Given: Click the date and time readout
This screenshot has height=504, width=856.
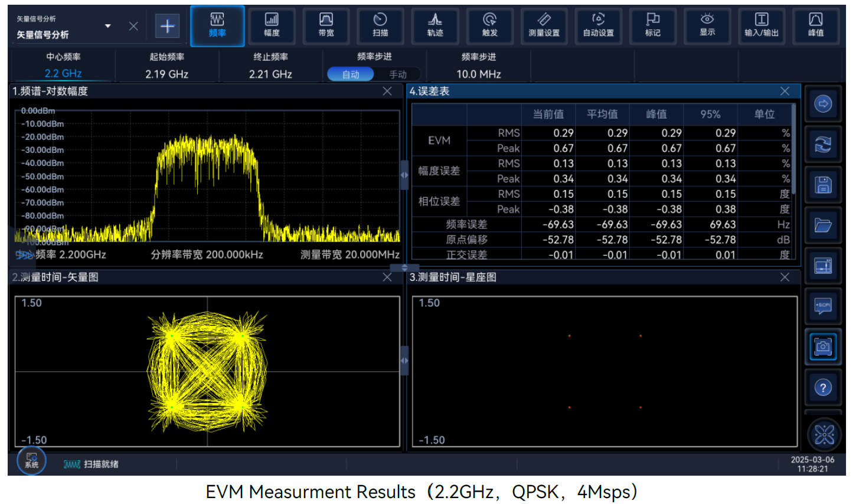Looking at the screenshot, I should [812, 464].
